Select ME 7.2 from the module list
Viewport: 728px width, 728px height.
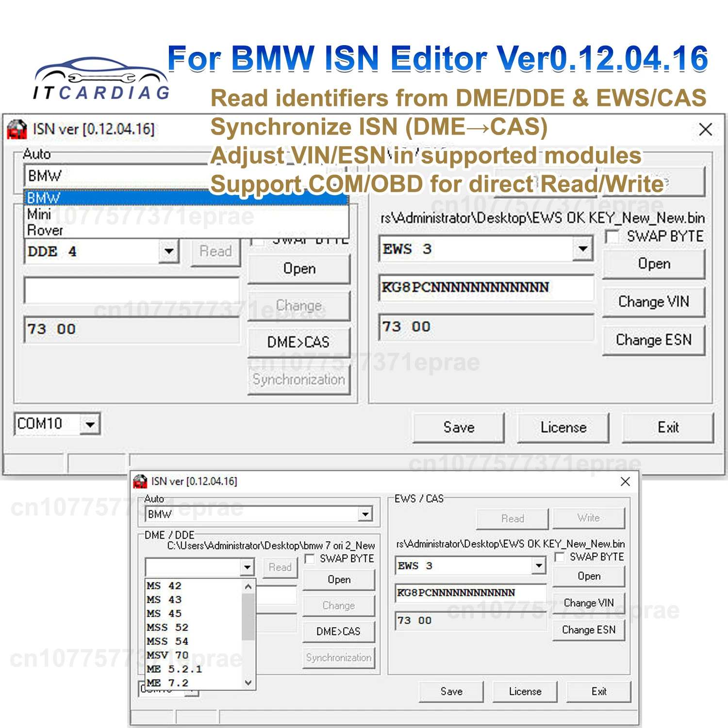pyautogui.click(x=194, y=683)
